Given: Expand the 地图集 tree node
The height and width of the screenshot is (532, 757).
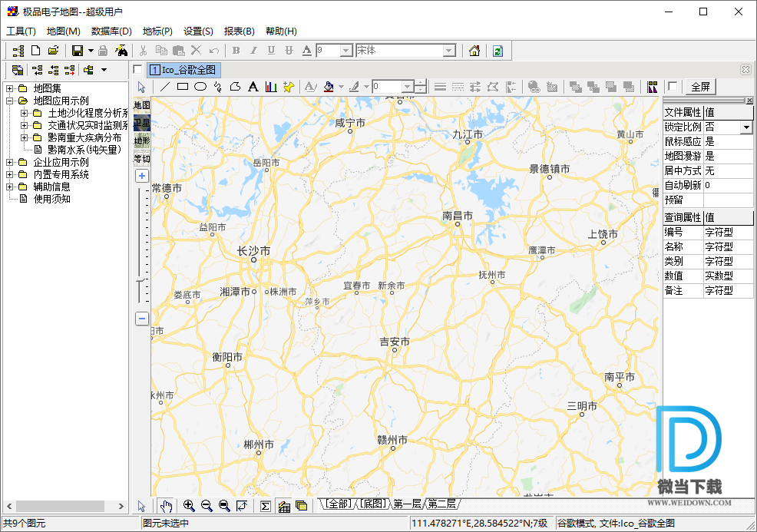Looking at the screenshot, I should pos(9,88).
